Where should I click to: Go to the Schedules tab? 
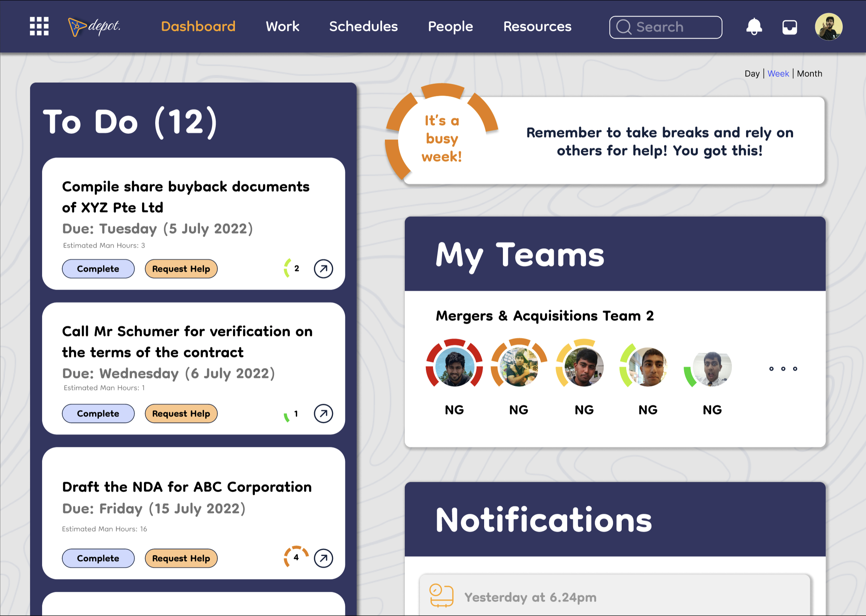[x=363, y=27]
